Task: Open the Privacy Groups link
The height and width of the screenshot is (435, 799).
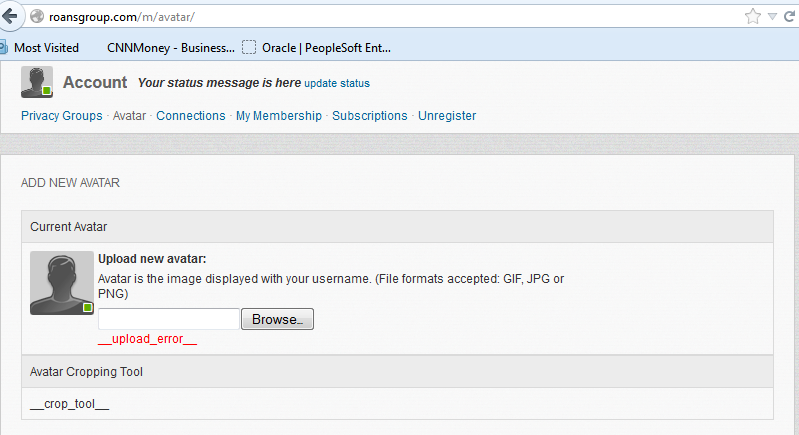Action: pos(62,116)
